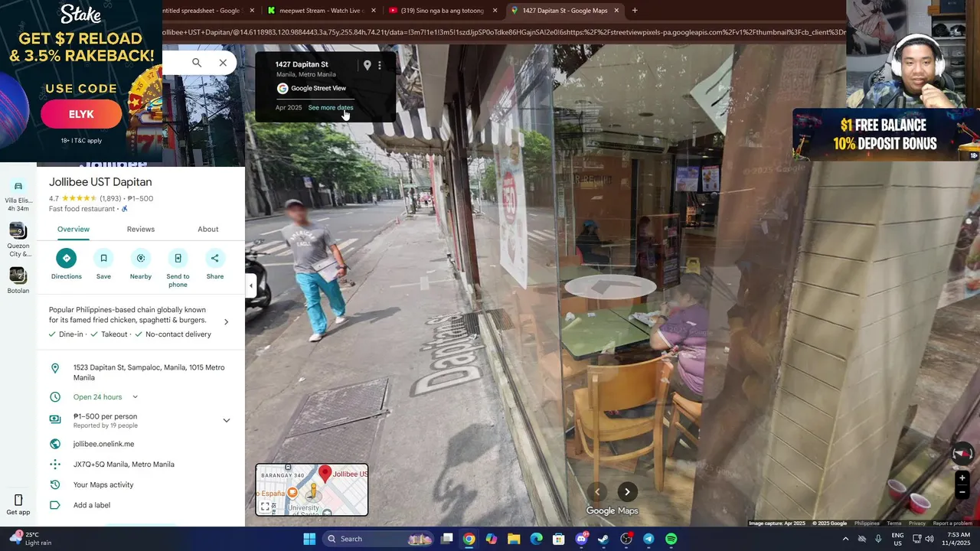Expand the ₱1–500 per person price details

(226, 420)
